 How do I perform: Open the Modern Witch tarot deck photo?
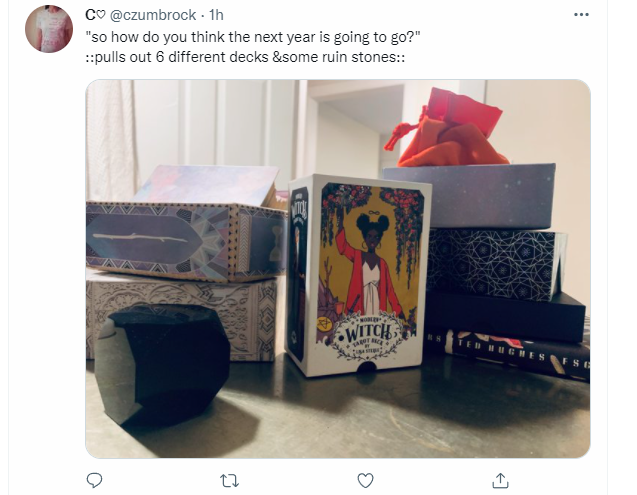360,274
